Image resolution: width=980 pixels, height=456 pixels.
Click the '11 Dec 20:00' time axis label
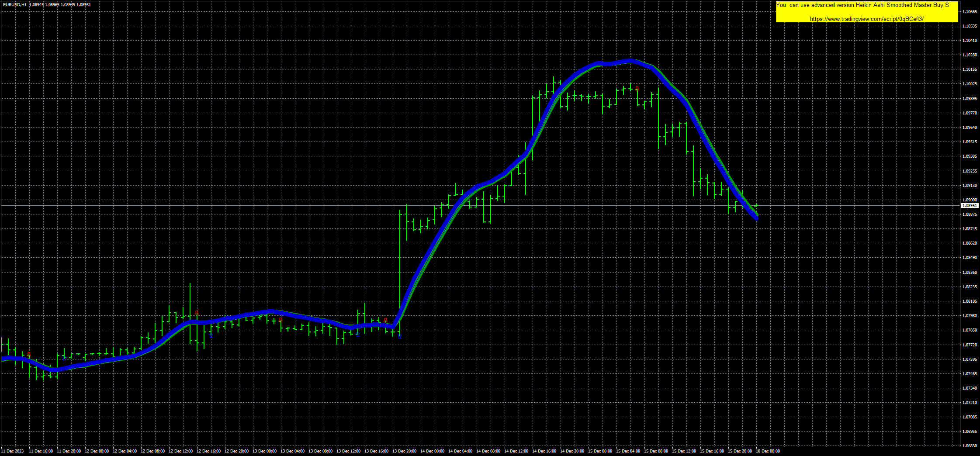(69, 451)
